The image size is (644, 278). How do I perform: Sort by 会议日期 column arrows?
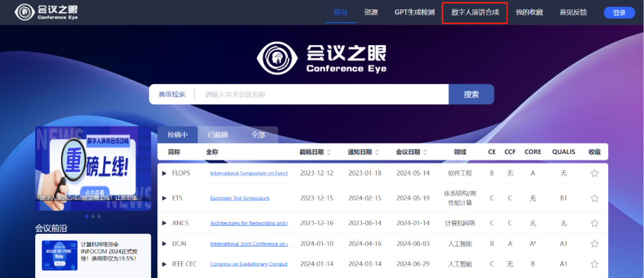click(426, 152)
